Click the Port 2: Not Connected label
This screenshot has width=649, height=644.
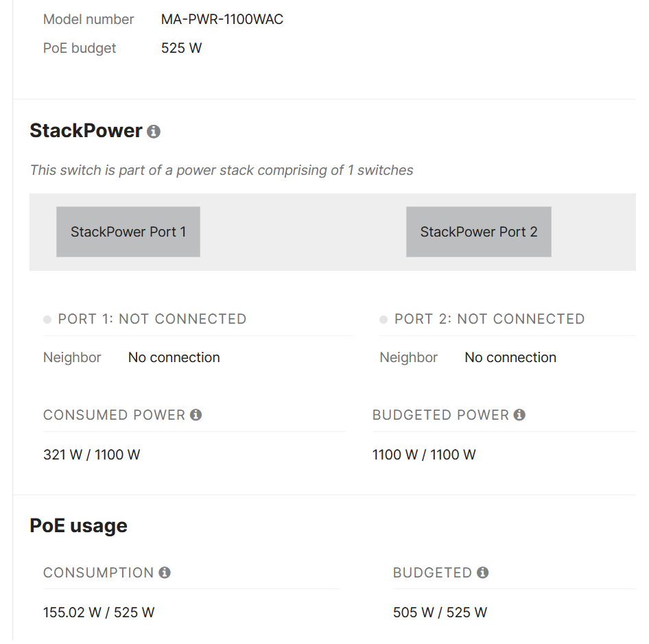pos(489,319)
